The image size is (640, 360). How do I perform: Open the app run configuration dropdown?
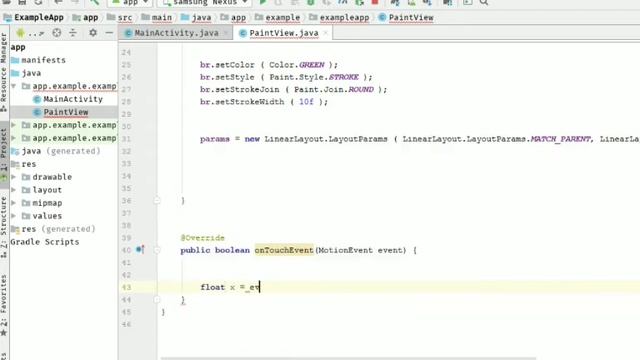pos(130,3)
